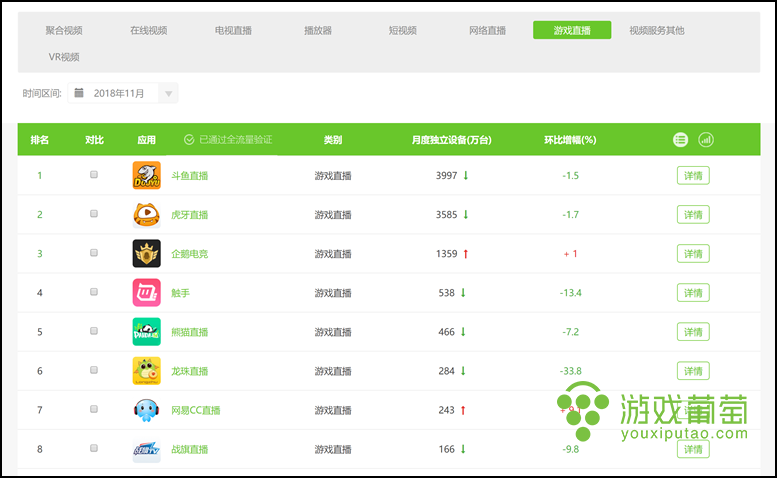Open 详情 for 战旗直播

693,449
